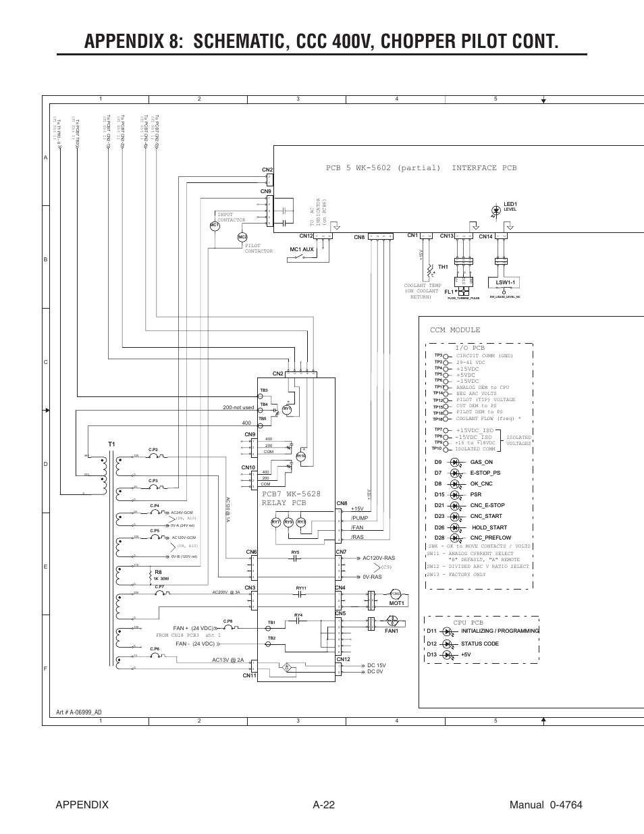644x834 pixels.
Task: Click the 200-not used label
Action: [238, 408]
